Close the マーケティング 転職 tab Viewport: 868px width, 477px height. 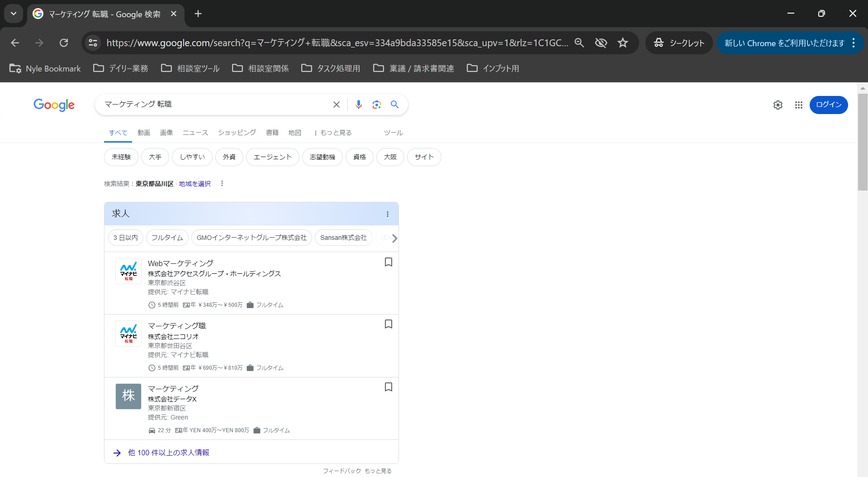click(x=174, y=14)
